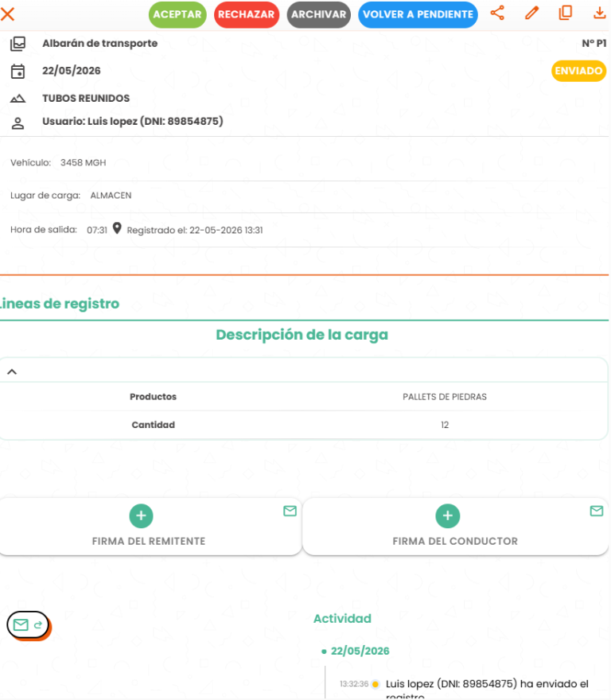
Task: Click the floating email forward button
Action: pyautogui.click(x=28, y=624)
